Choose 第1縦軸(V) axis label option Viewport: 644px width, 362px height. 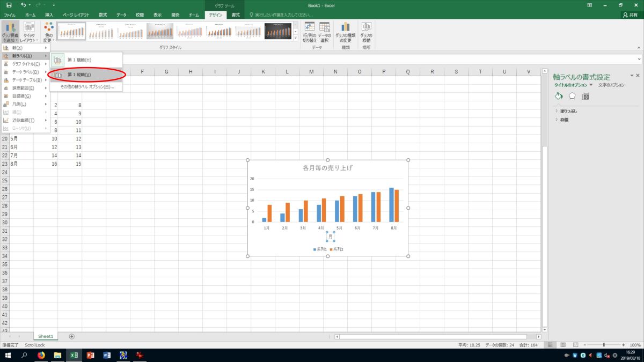click(86, 75)
